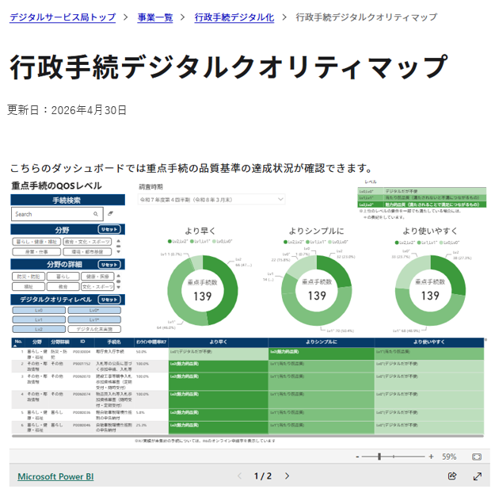Toggle the 教育・文化・スポーツ field filter
The width and height of the screenshot is (495, 489).
[x=87, y=242]
